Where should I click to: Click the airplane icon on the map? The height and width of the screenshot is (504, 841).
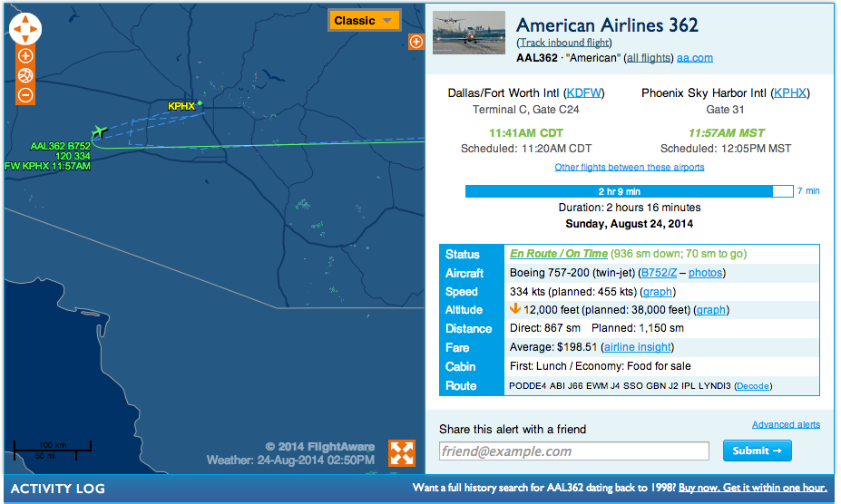click(99, 133)
